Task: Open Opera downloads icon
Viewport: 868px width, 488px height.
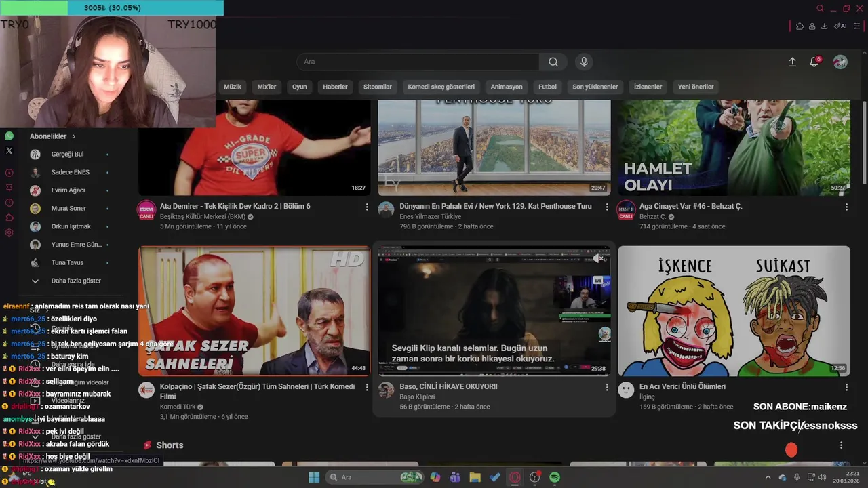Action: point(824,26)
